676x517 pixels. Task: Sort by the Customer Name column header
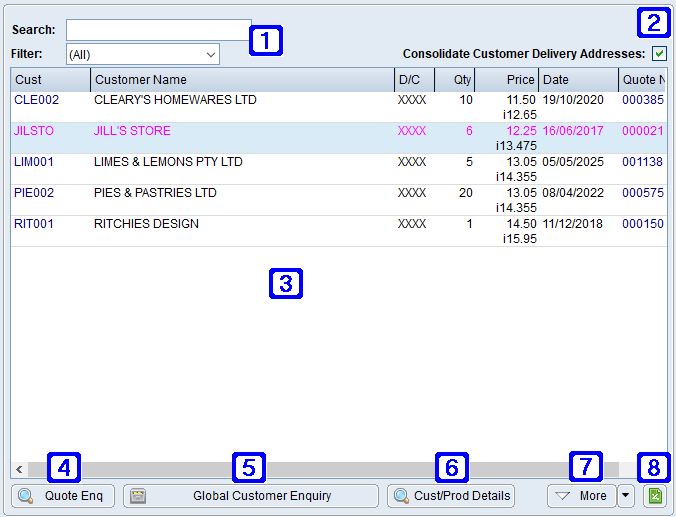[x=242, y=80]
